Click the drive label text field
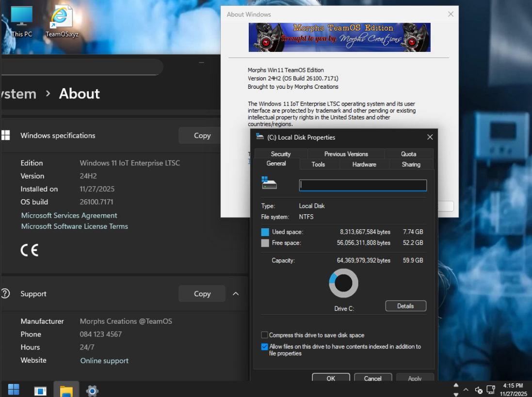This screenshot has width=532, height=397. pyautogui.click(x=363, y=185)
